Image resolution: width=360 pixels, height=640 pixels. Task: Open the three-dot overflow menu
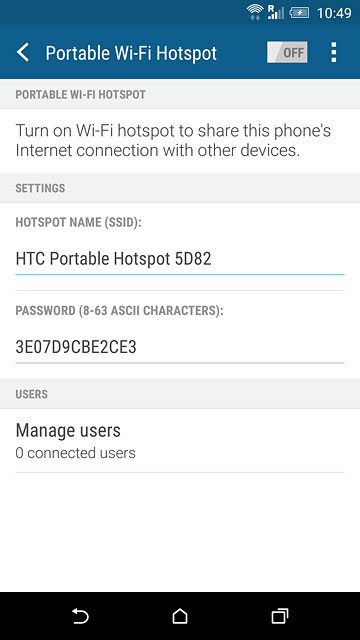tap(333, 52)
